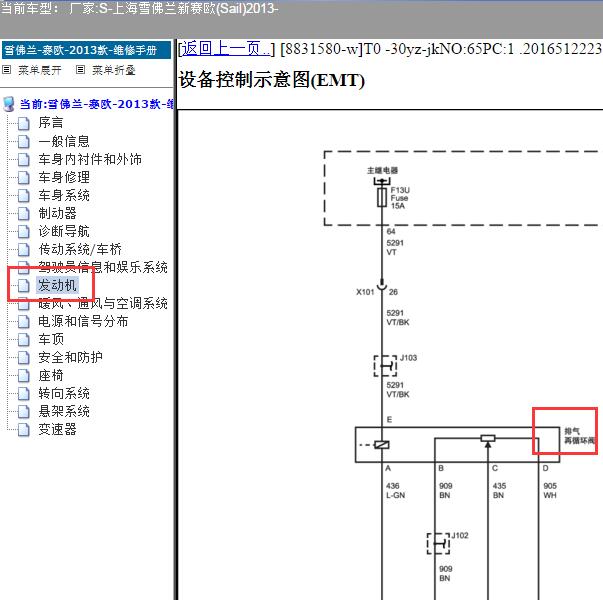
Task: Open 电源和信号分布 chapter
Action: click(83, 321)
